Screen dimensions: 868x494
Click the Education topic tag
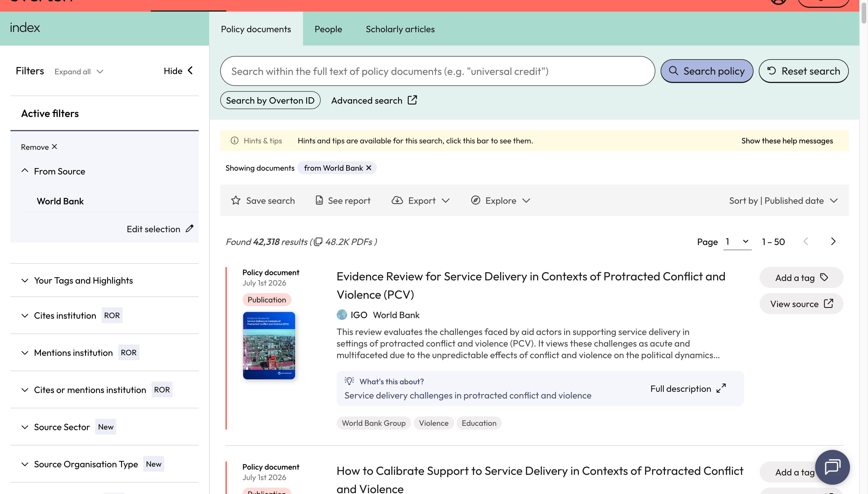click(479, 423)
